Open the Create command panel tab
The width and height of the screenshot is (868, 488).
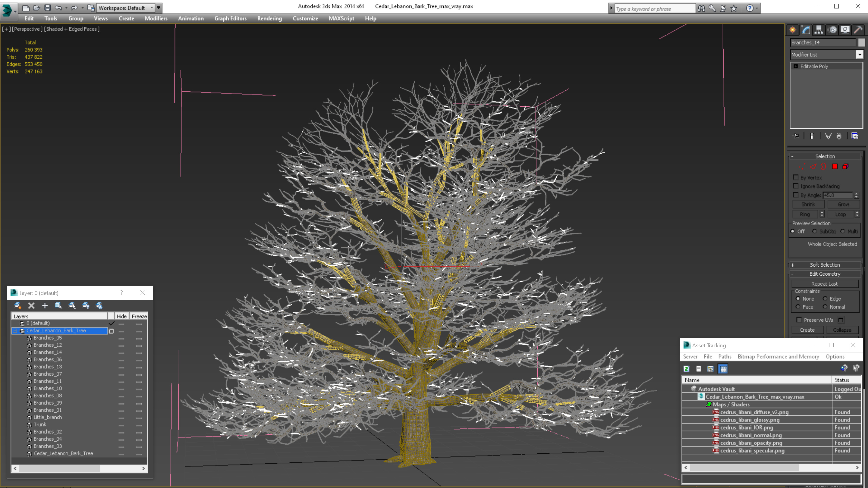[793, 30]
